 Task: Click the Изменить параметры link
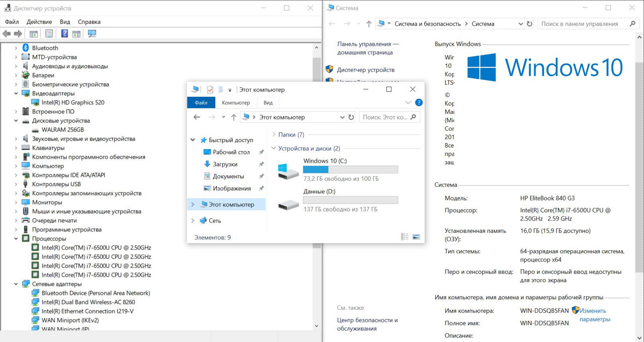(x=594, y=315)
